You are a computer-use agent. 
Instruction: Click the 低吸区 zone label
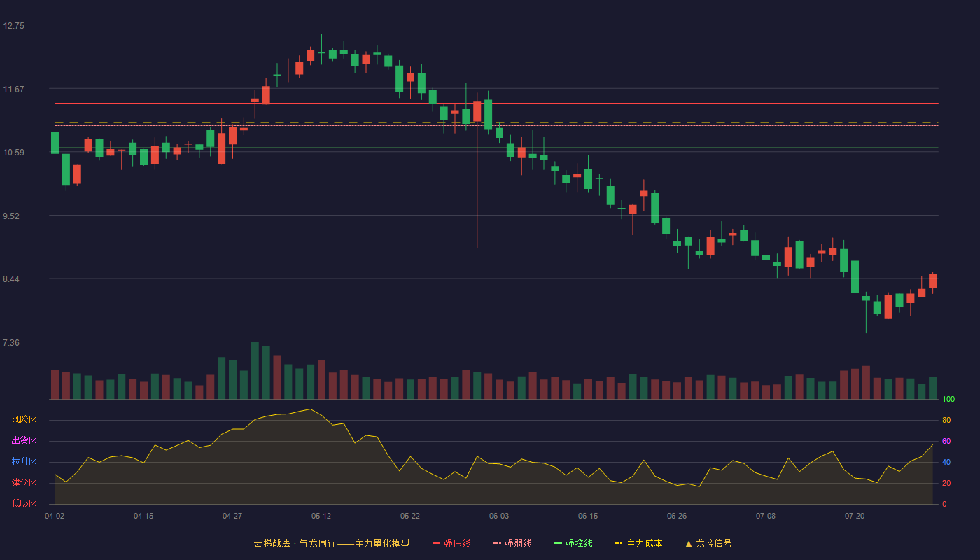(24, 504)
